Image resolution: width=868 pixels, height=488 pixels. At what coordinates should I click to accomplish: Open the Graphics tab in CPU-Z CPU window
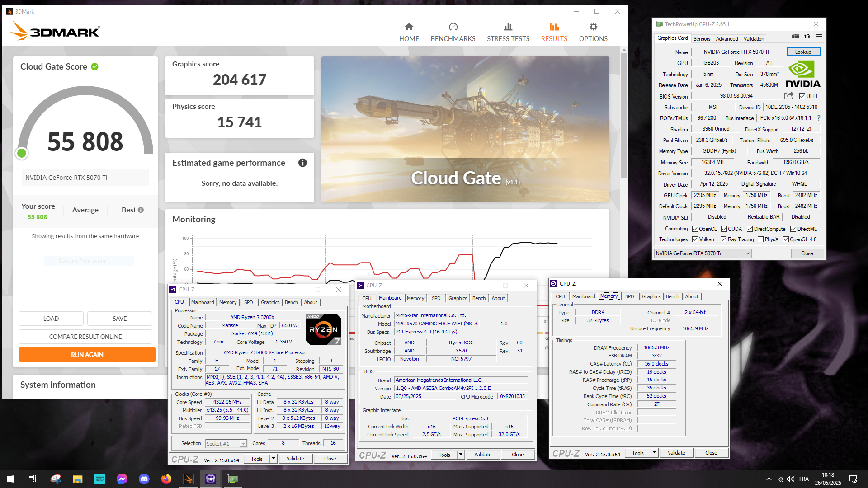click(x=270, y=302)
